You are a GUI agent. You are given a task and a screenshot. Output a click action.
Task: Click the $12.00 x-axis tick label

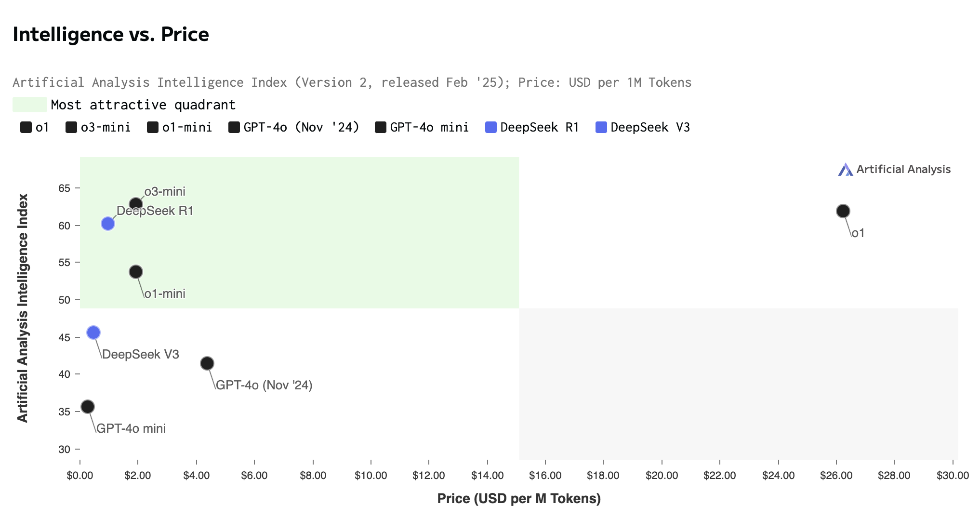coord(429,476)
